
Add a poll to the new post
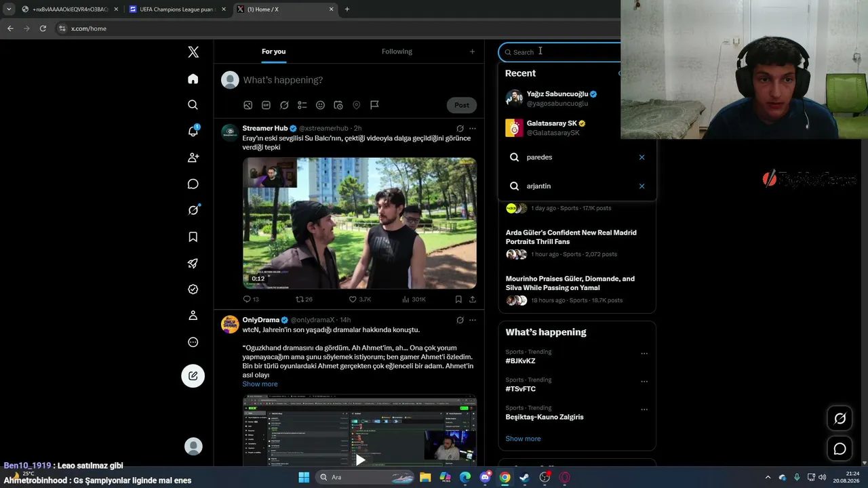[302, 105]
